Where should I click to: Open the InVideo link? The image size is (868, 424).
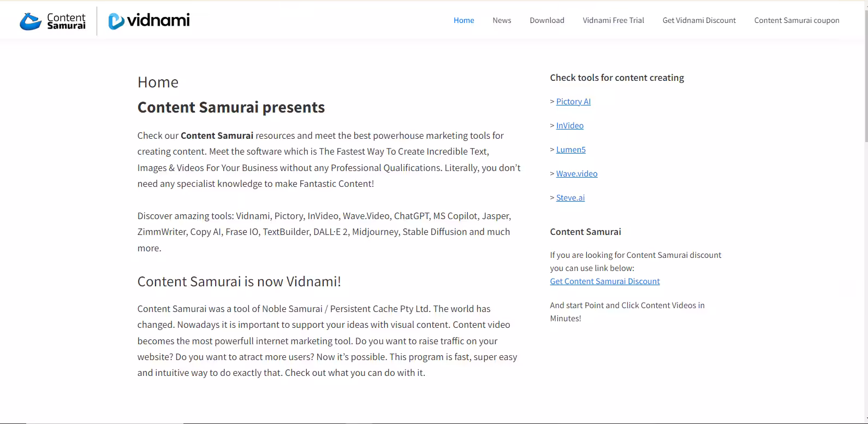pyautogui.click(x=570, y=126)
